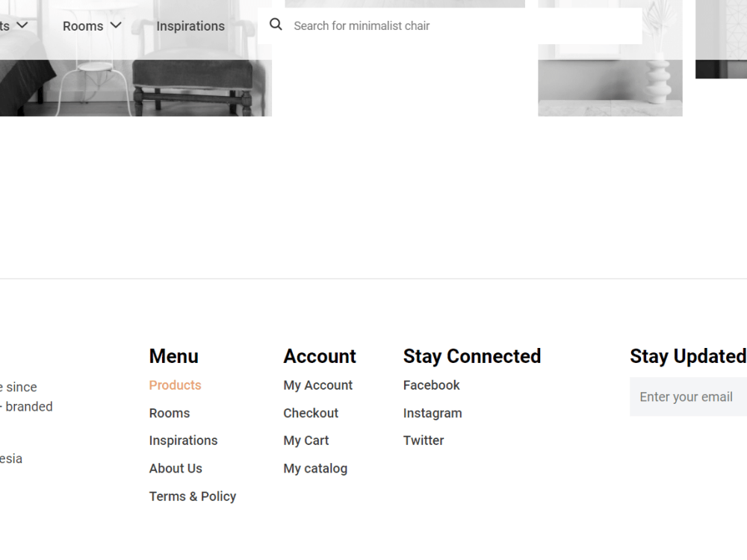Click the 'Enter your email' field
Viewport: 747px width, 560px height.
[x=689, y=396]
